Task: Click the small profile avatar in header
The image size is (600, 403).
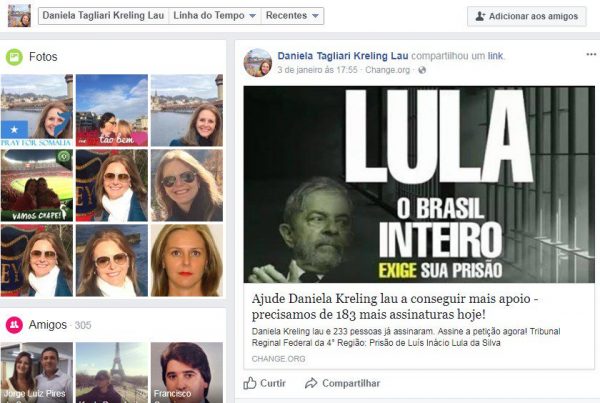Action: coord(19,15)
